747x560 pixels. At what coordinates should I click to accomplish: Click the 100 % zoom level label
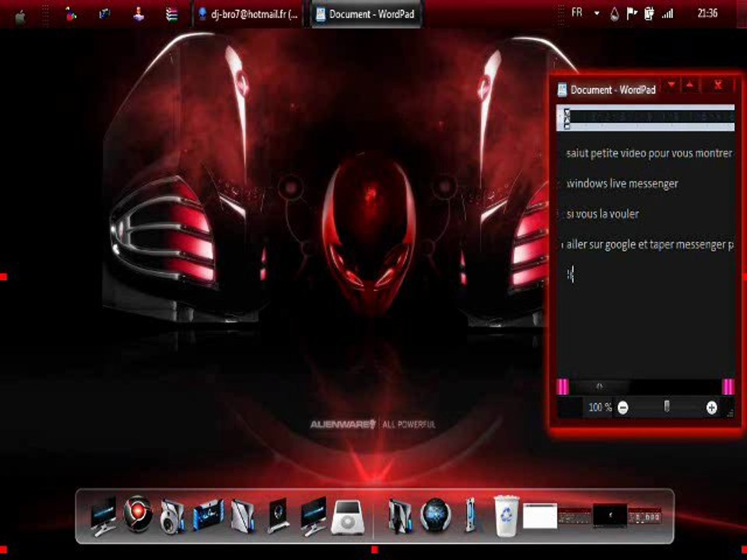(x=600, y=408)
